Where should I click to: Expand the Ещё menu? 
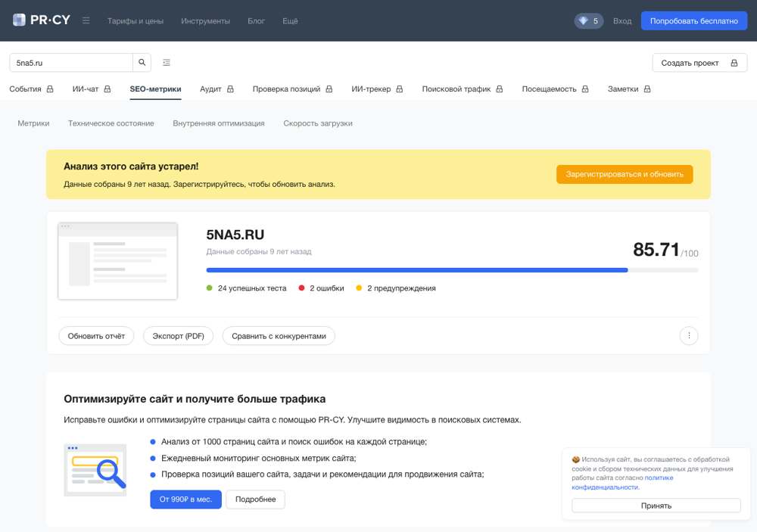click(290, 20)
